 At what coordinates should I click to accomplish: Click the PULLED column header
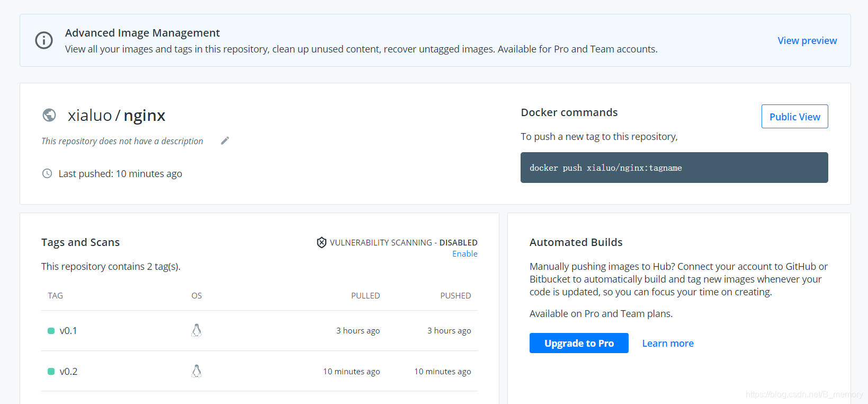coord(365,296)
